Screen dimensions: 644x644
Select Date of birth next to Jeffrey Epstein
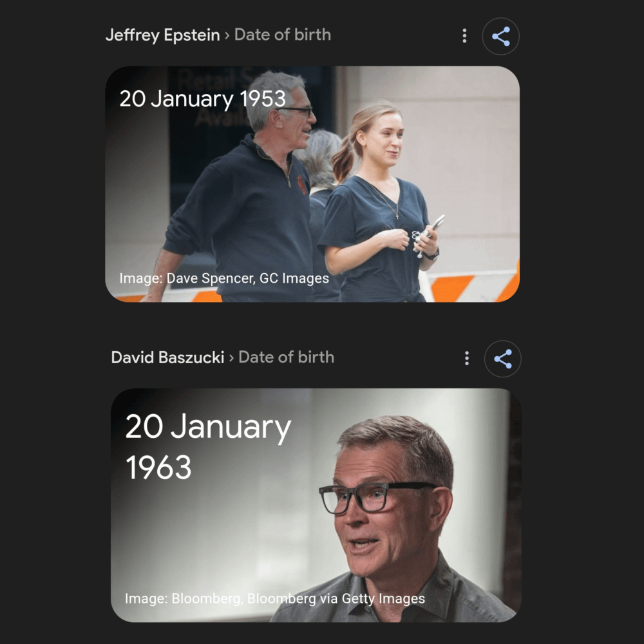(283, 35)
